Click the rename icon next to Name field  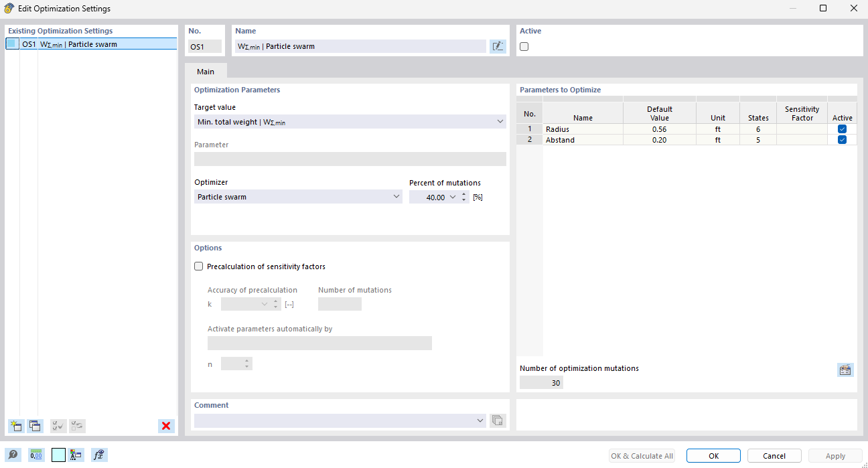click(x=497, y=46)
